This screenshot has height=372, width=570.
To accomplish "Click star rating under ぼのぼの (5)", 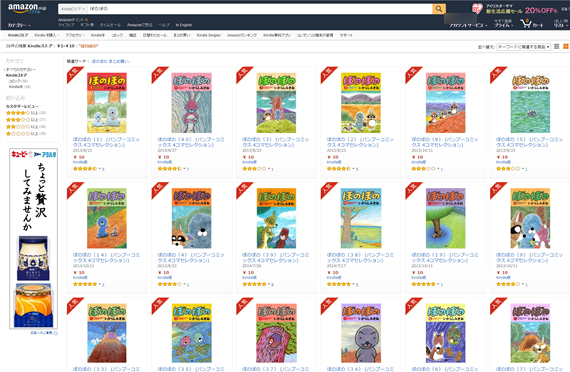I will (x=508, y=169).
